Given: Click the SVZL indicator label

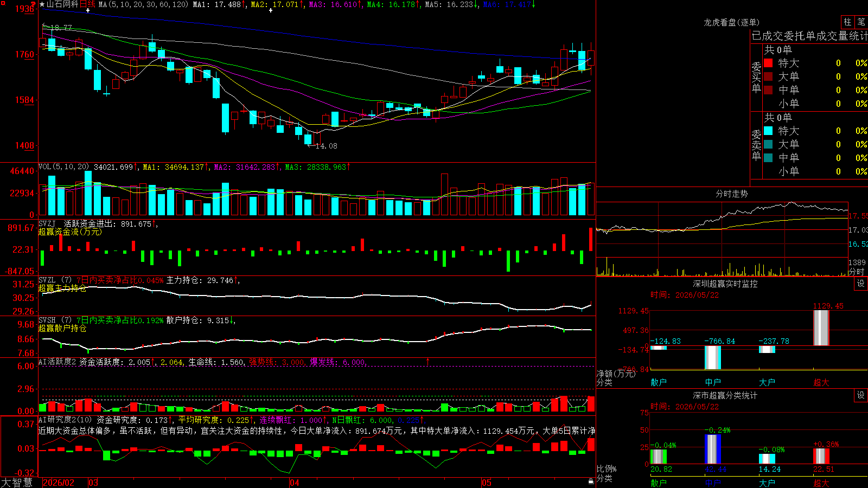Looking at the screenshot, I should point(47,280).
